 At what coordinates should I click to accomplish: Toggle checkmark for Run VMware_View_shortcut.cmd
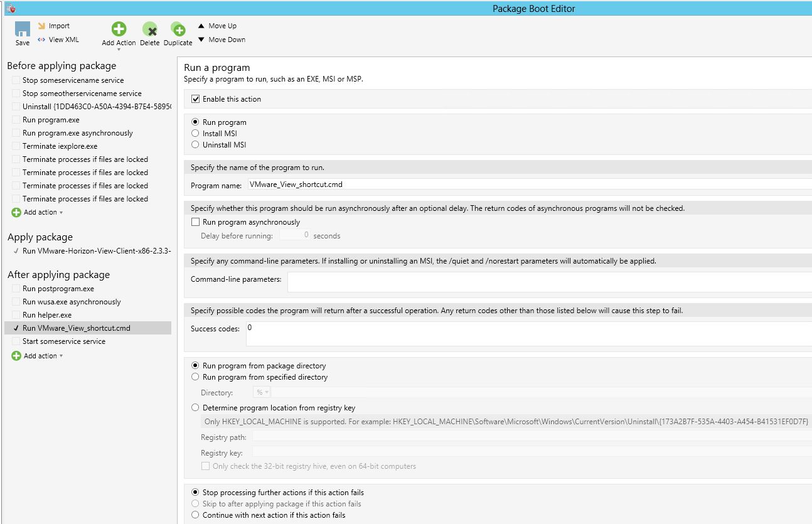(x=16, y=328)
